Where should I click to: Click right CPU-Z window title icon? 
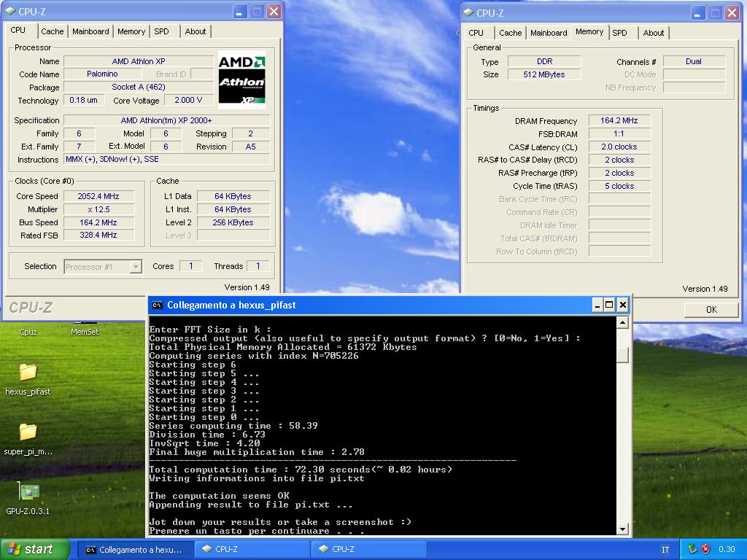click(x=469, y=13)
